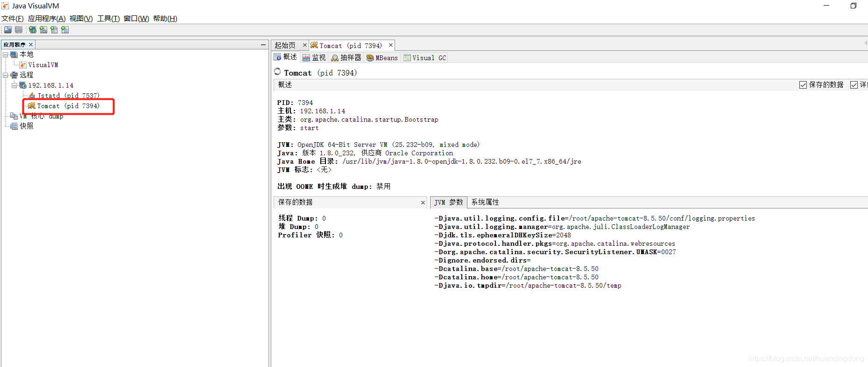Switch to the 概述 subtab
The image size is (868, 367).
(x=285, y=57)
